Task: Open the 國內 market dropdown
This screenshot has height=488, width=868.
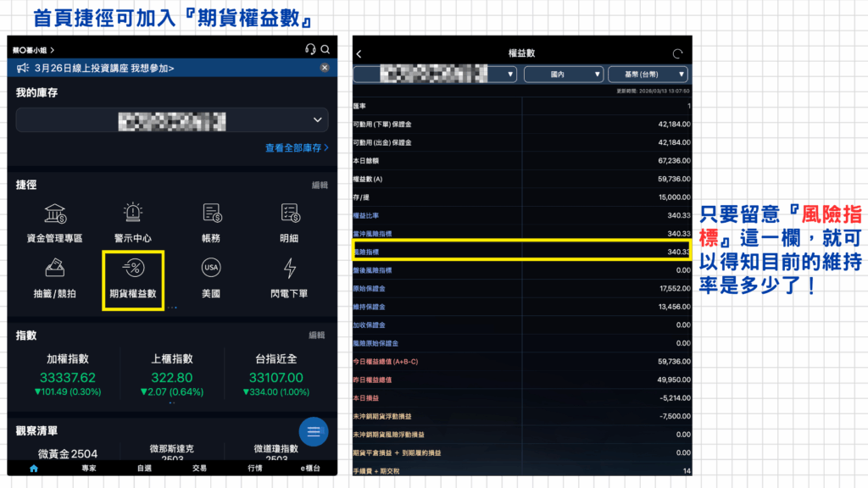Action: 564,75
